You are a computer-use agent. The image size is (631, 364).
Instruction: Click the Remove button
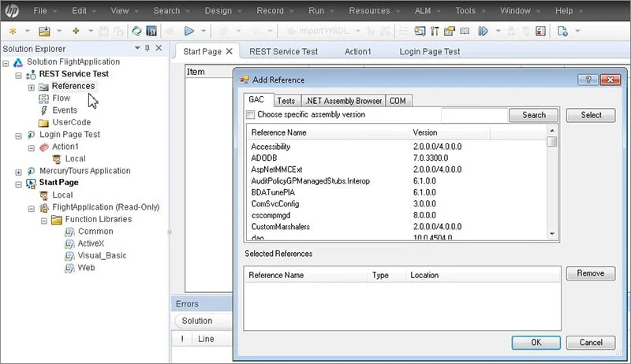(x=591, y=273)
